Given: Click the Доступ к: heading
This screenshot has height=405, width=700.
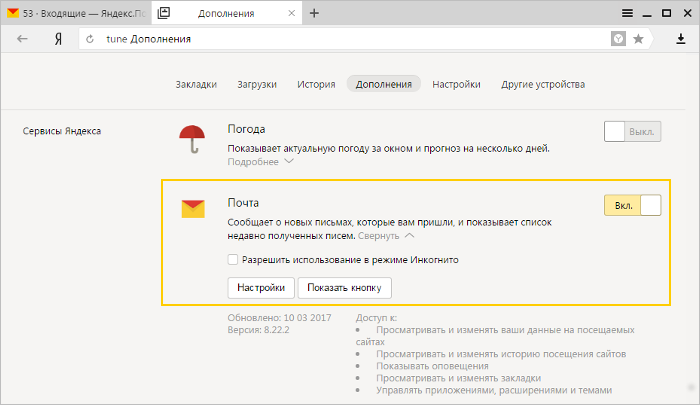Looking at the screenshot, I should (x=376, y=318).
